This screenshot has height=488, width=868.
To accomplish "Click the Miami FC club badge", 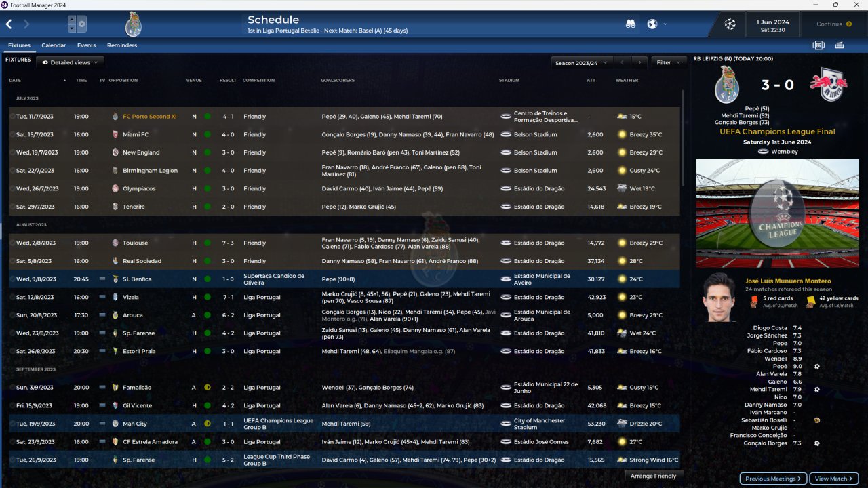I will click(115, 134).
